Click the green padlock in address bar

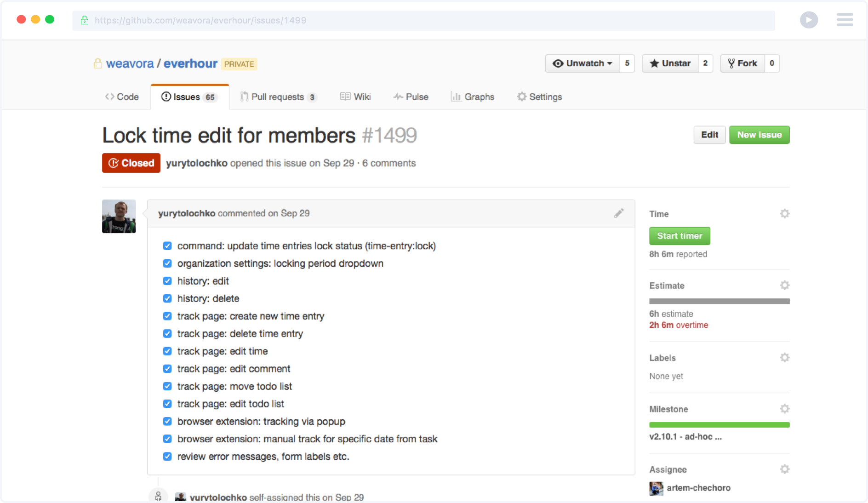click(85, 20)
